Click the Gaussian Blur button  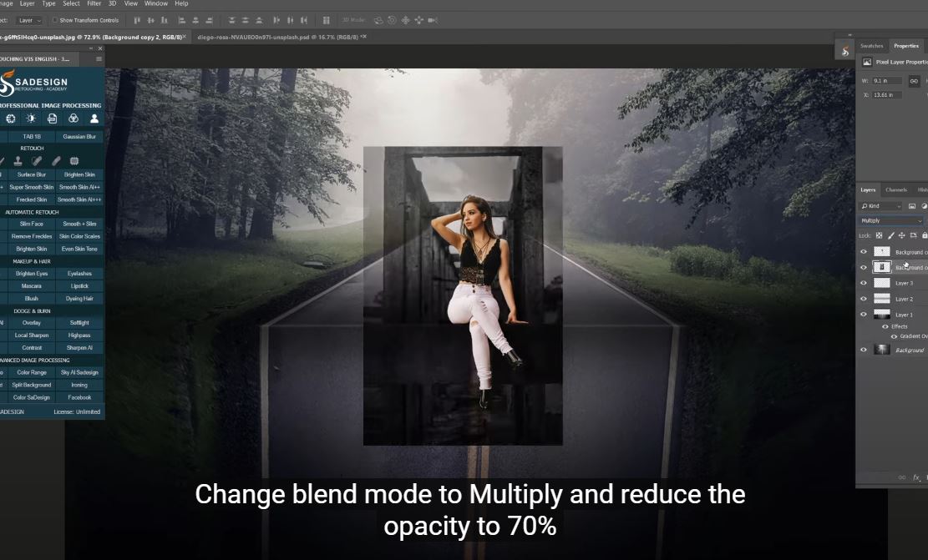(x=79, y=136)
